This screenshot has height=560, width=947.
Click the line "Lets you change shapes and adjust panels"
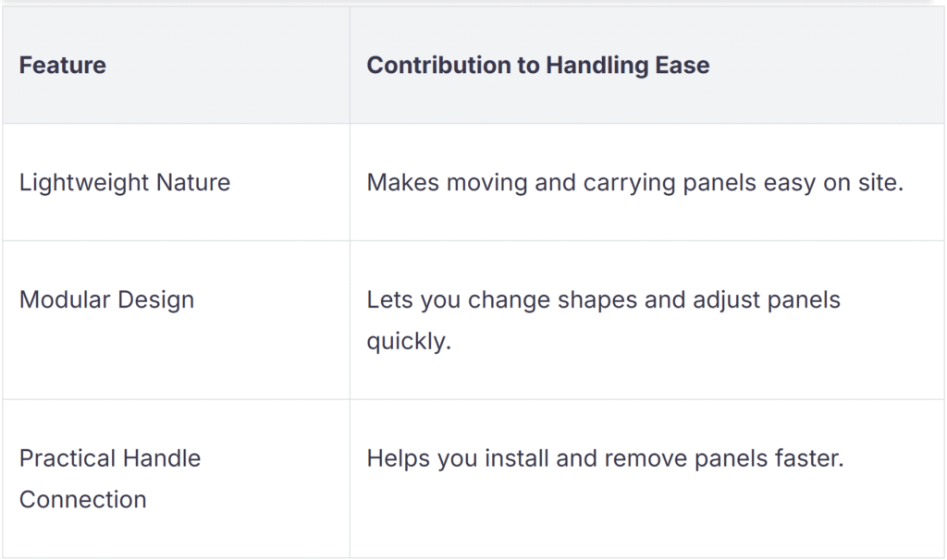tap(603, 300)
